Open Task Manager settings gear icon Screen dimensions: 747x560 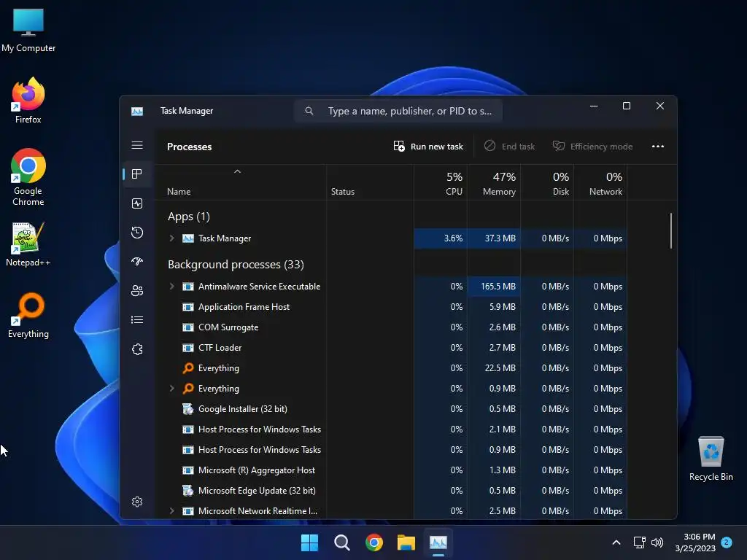137,502
